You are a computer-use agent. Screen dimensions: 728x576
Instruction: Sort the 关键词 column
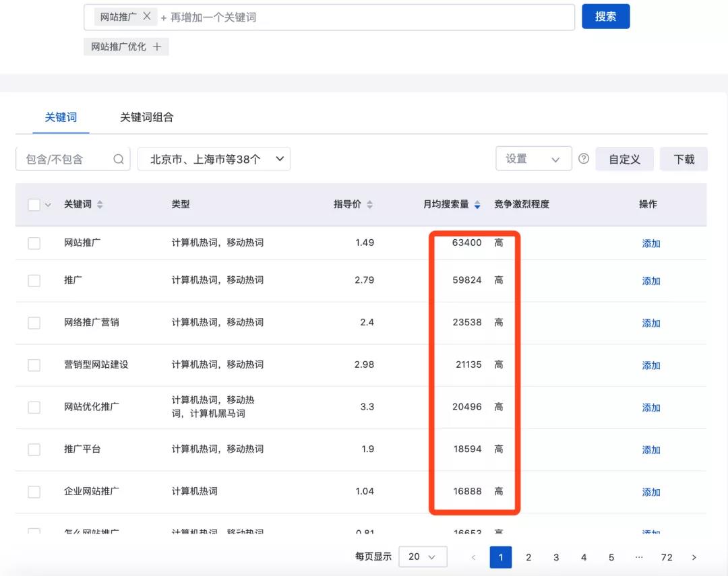click(x=101, y=204)
